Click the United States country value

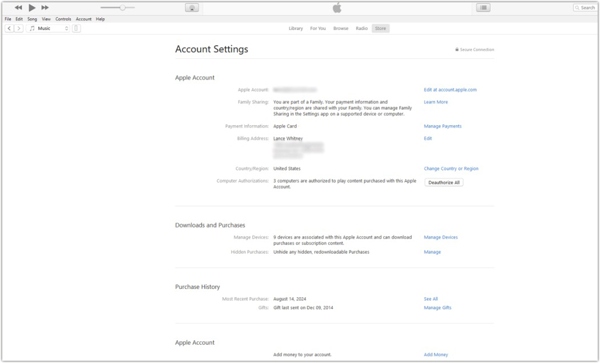[x=287, y=169]
